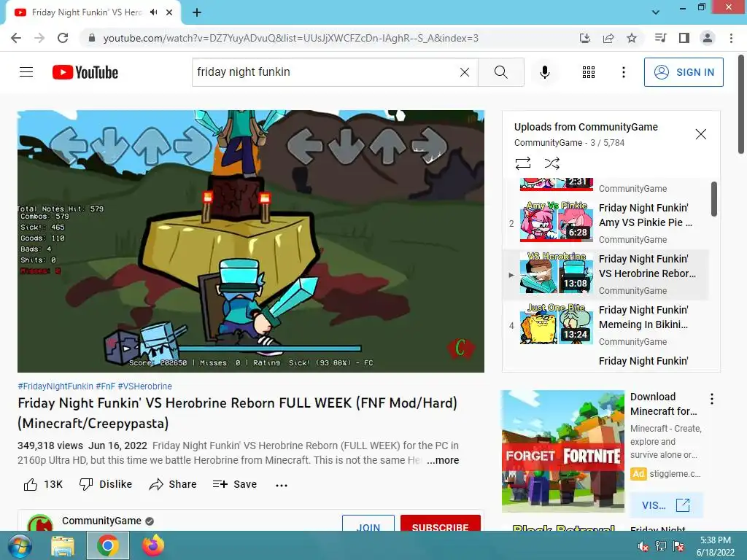Open the YouTube apps grid icon
The image size is (747, 560).
(x=589, y=72)
